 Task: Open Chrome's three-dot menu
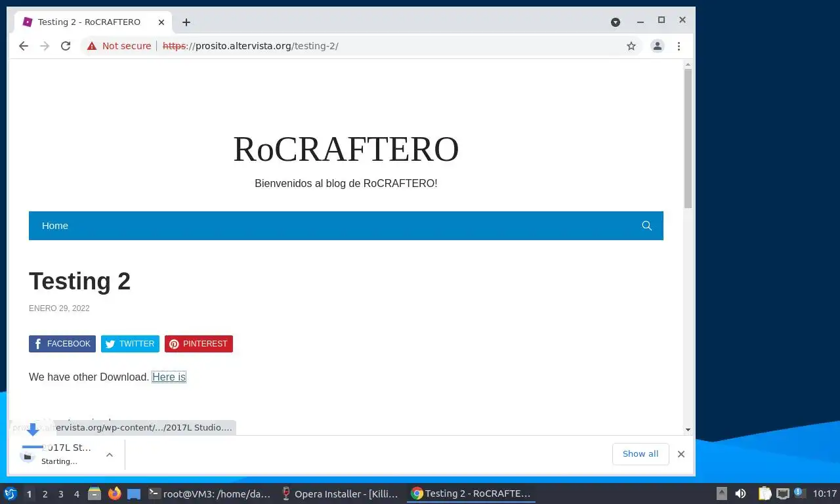(679, 46)
